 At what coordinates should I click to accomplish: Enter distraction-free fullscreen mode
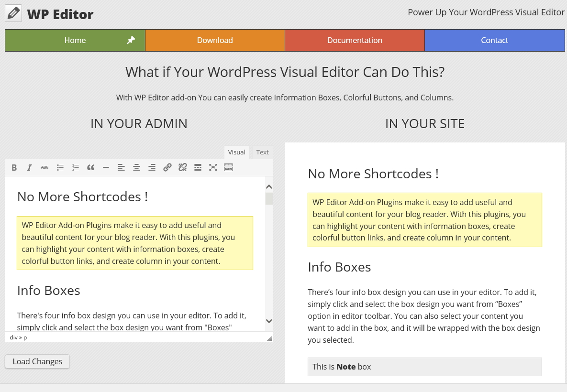pyautogui.click(x=213, y=168)
